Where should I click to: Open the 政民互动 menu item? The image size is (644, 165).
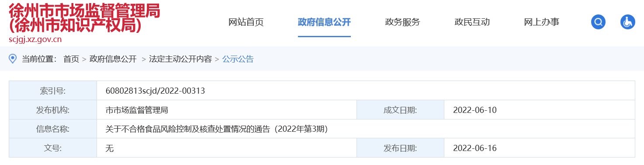(x=472, y=22)
